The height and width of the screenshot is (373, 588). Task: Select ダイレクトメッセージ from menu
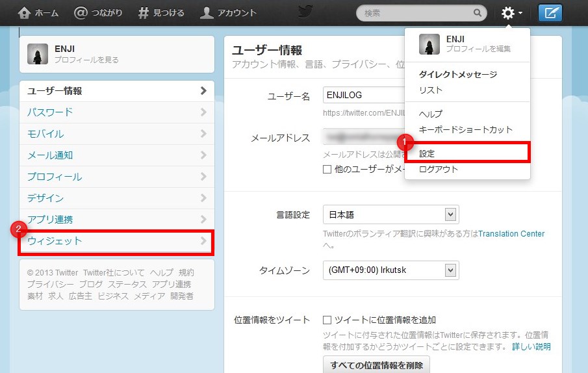coord(458,75)
